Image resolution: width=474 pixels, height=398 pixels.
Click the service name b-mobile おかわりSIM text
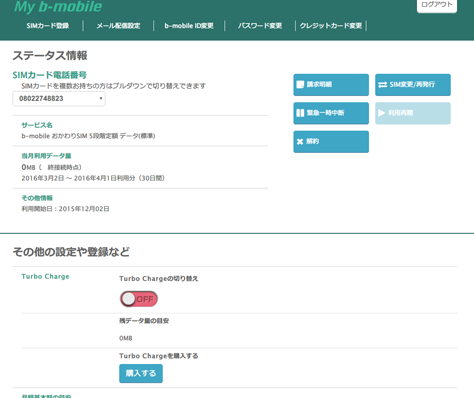tap(88, 136)
